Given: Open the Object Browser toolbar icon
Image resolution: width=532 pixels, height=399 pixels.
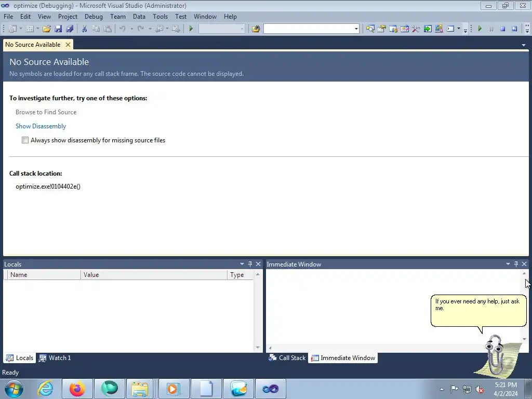Looking at the screenshot, I should [393, 29].
